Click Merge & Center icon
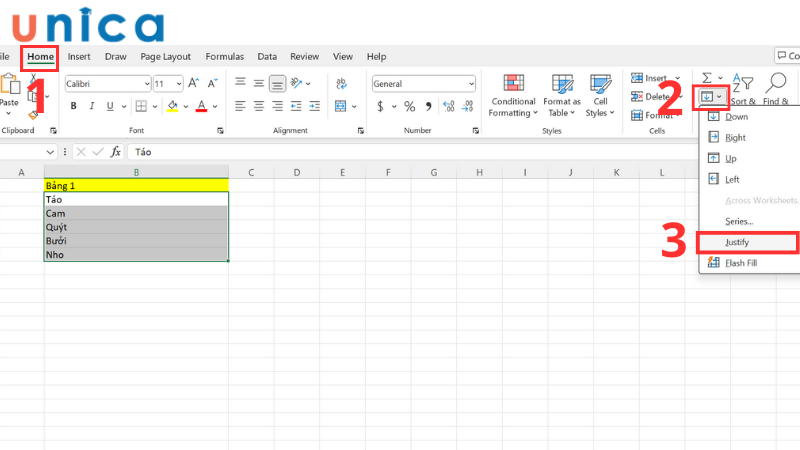The width and height of the screenshot is (800, 450). click(340, 106)
